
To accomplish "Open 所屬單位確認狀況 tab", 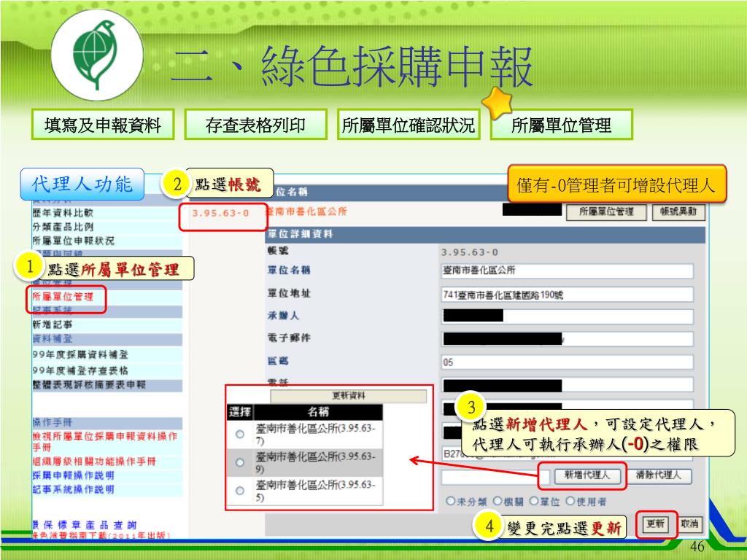I will click(409, 125).
